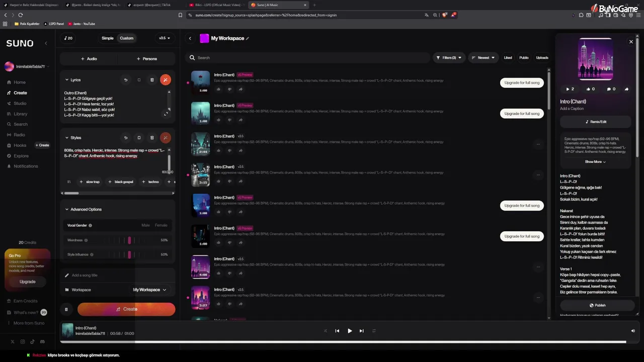
Task: Switch to Custom creation mode
Action: coord(127,38)
